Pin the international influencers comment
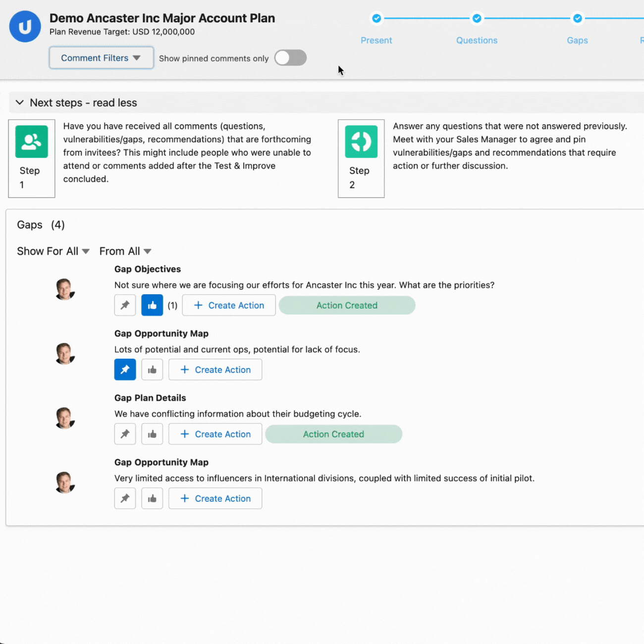 click(125, 498)
